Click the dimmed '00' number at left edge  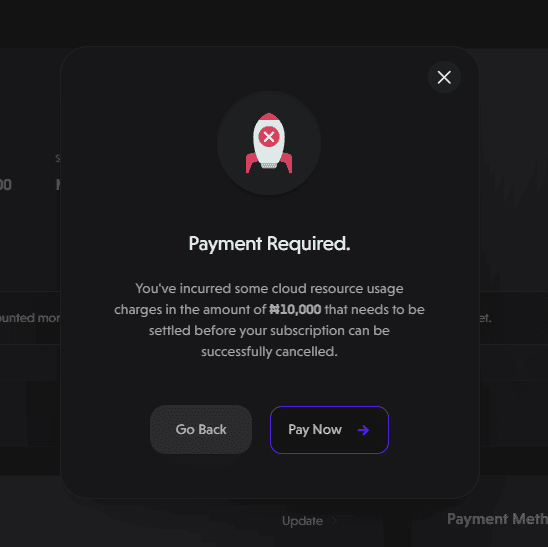coord(6,185)
